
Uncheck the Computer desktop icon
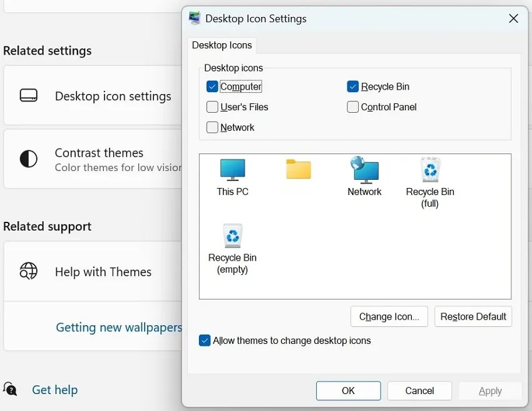pos(212,86)
